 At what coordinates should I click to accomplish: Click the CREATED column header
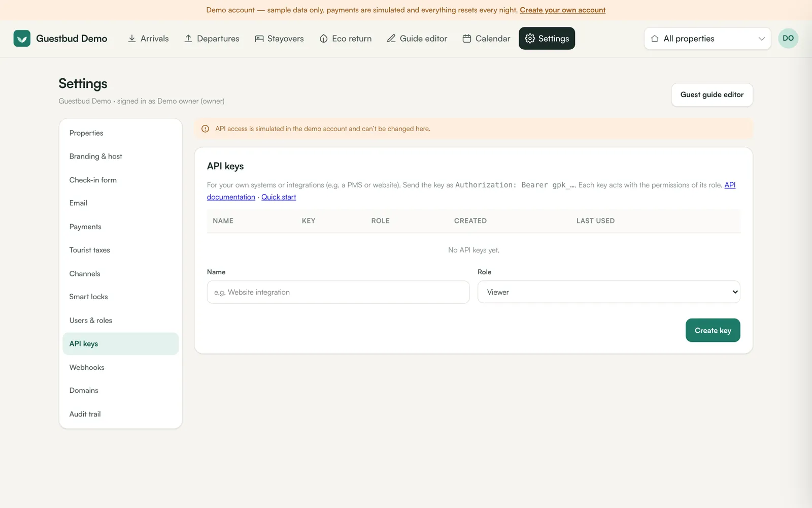(470, 221)
